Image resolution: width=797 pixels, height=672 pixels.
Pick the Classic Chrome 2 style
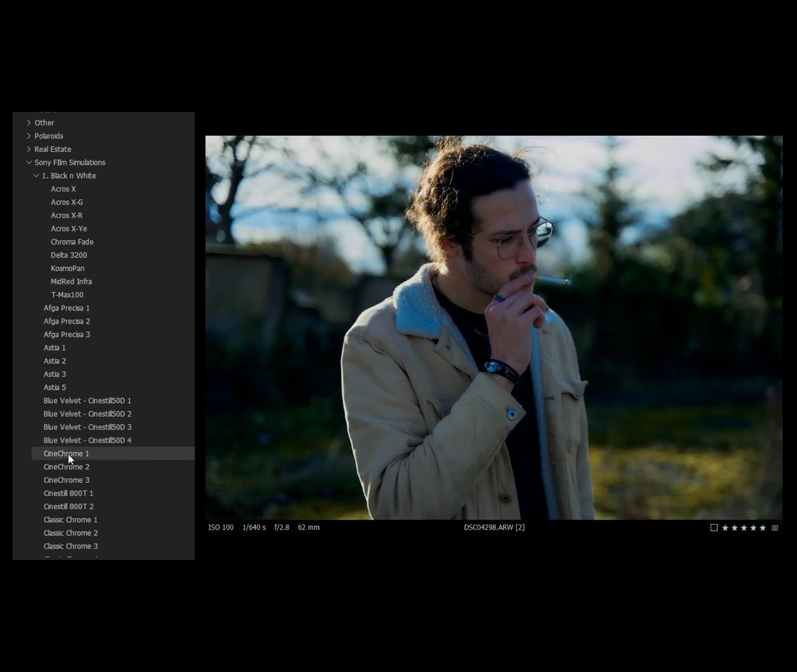point(70,533)
